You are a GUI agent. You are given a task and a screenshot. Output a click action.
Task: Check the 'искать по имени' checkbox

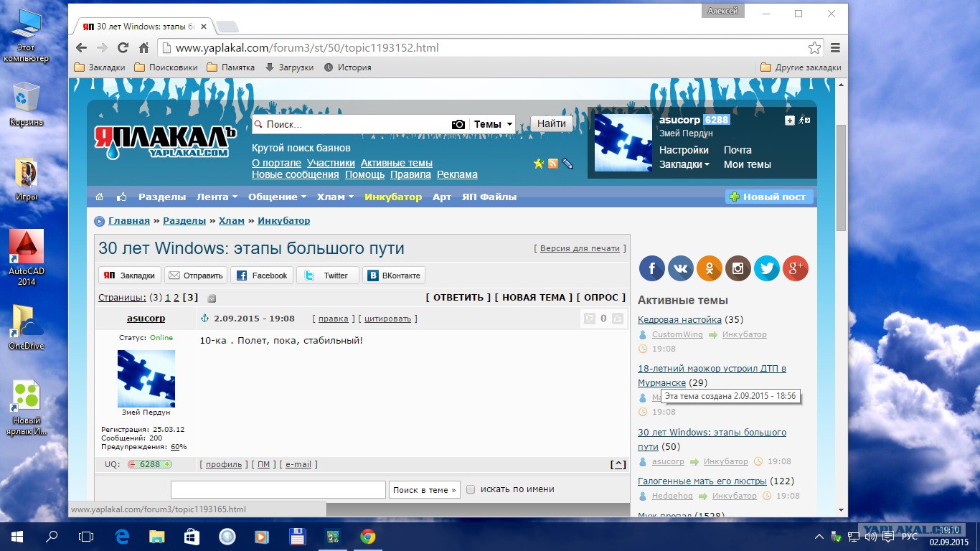[471, 489]
